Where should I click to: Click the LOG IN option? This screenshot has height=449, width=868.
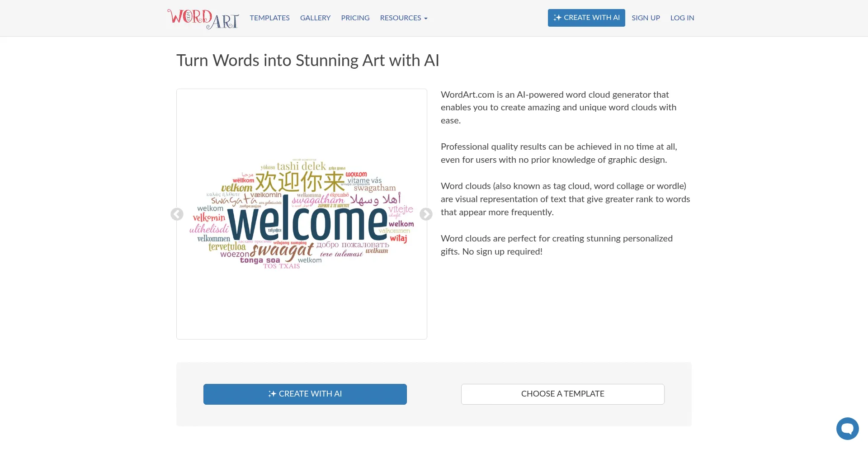click(682, 18)
